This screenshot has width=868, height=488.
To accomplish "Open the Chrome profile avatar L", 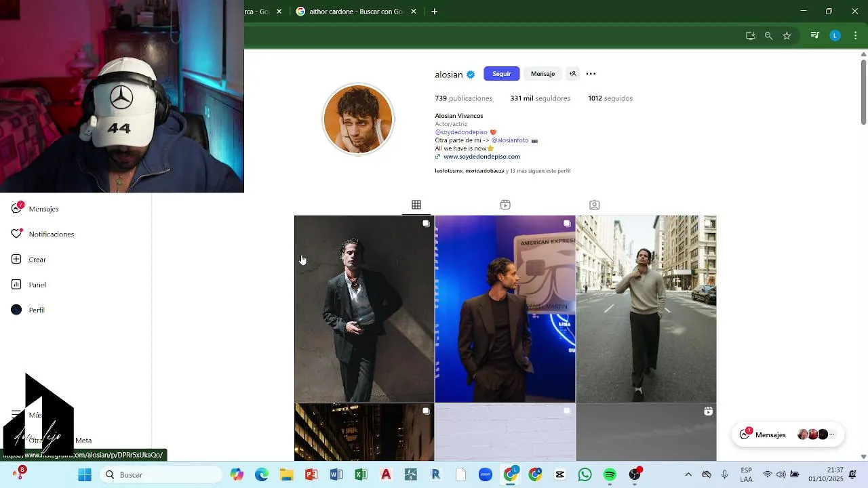I will (835, 36).
